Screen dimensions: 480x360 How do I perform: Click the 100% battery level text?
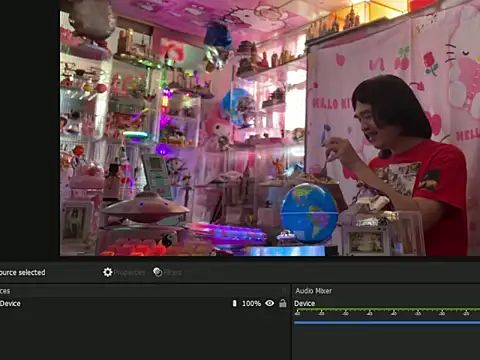tap(251, 303)
